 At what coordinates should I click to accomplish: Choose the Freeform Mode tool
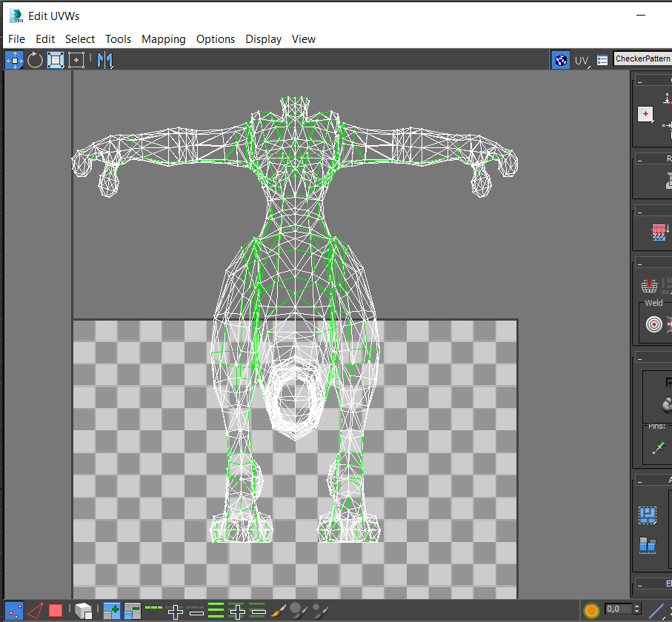[x=76, y=61]
